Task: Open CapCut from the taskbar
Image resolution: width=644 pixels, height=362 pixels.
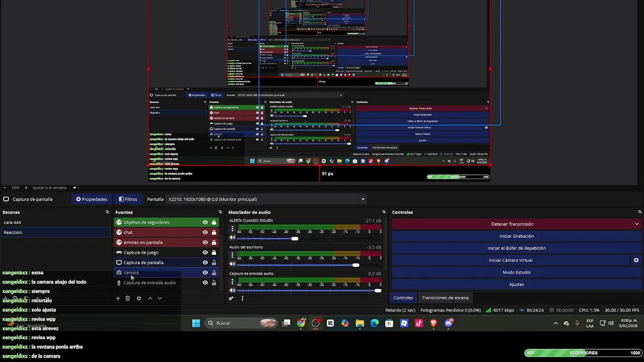Action: pyautogui.click(x=330, y=323)
